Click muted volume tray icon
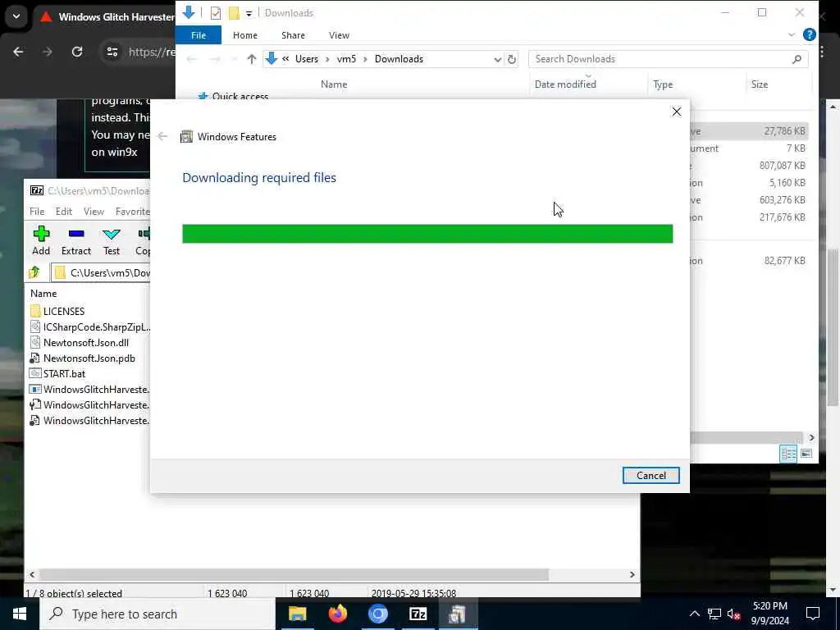The image size is (840, 630). pyautogui.click(x=733, y=614)
